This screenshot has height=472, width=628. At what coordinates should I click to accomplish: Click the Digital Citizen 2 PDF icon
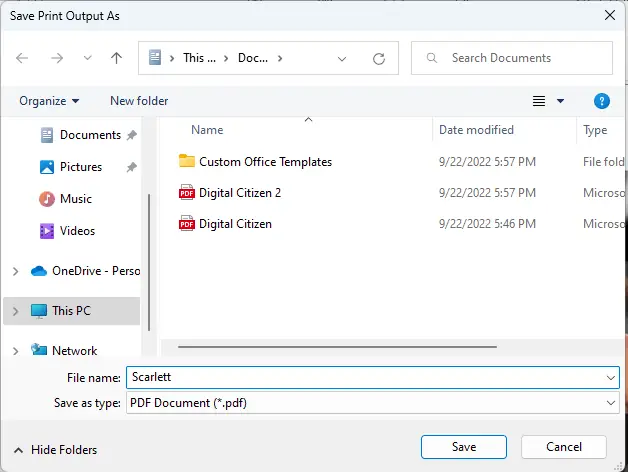coord(187,192)
